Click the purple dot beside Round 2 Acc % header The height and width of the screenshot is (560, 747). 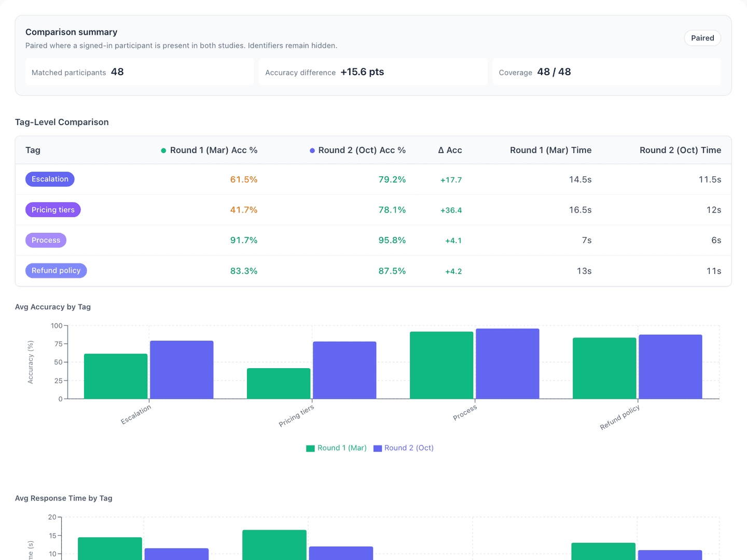(x=312, y=151)
